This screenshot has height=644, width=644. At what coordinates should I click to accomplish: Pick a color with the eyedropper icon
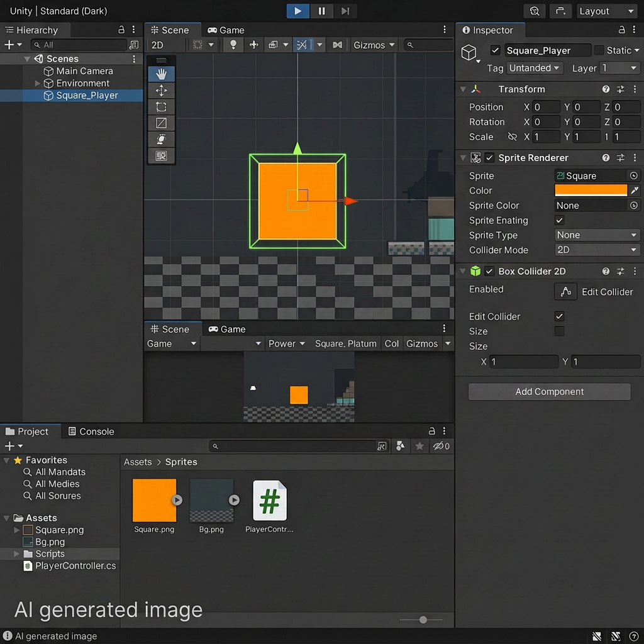click(x=635, y=191)
